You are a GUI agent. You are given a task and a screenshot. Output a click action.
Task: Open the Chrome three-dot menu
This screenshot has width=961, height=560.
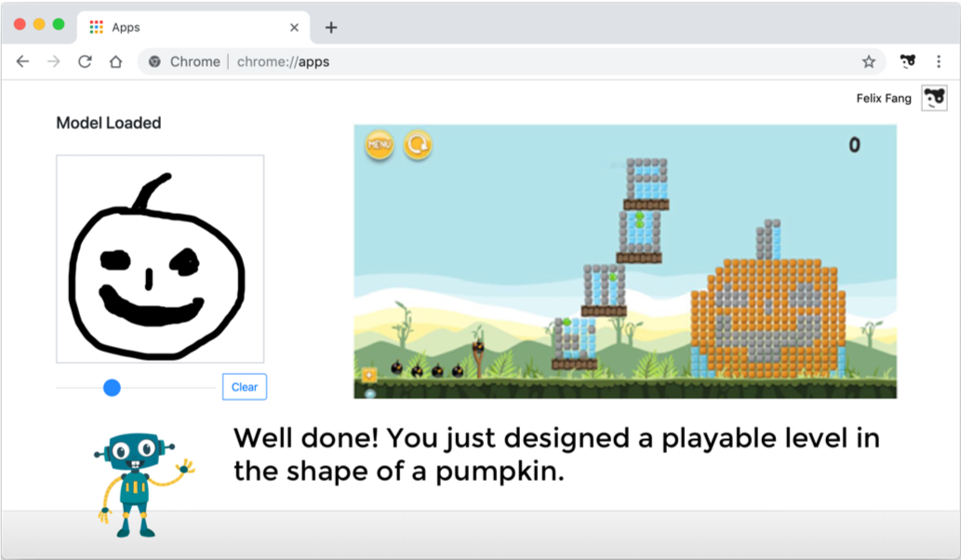939,61
